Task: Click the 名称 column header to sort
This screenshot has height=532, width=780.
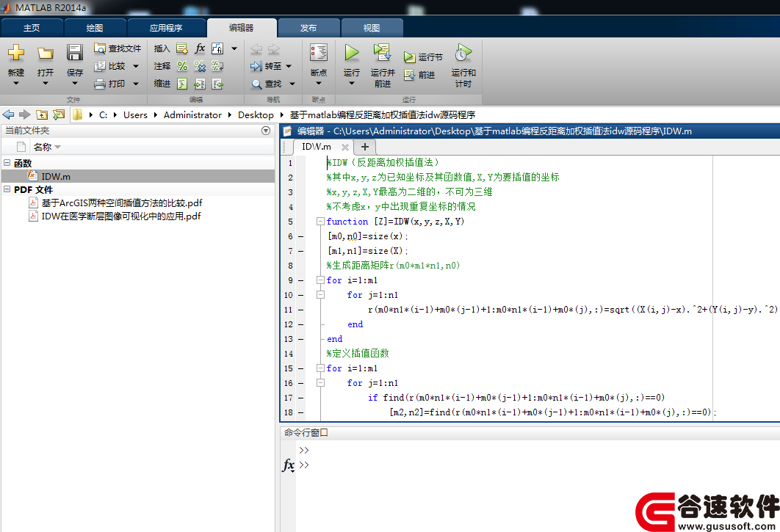Action: [47, 147]
